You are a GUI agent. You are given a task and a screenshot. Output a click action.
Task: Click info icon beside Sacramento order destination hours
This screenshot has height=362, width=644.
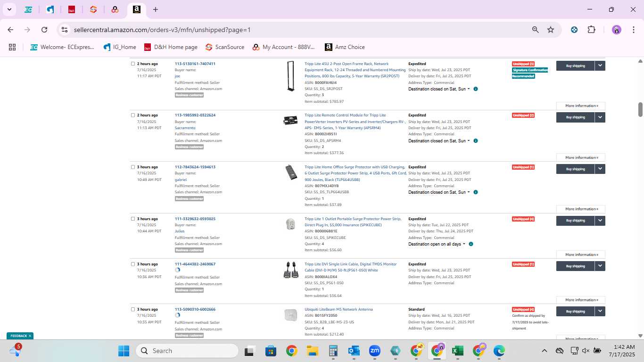click(476, 141)
